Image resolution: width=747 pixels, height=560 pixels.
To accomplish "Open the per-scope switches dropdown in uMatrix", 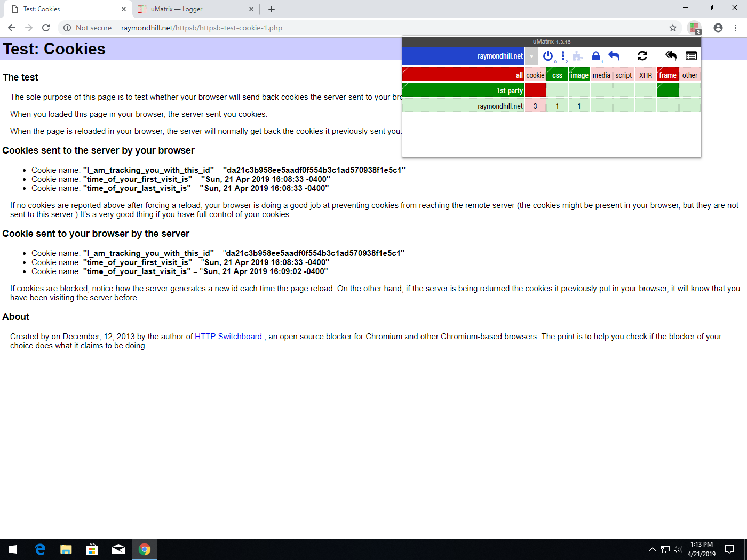I will pyautogui.click(x=563, y=55).
